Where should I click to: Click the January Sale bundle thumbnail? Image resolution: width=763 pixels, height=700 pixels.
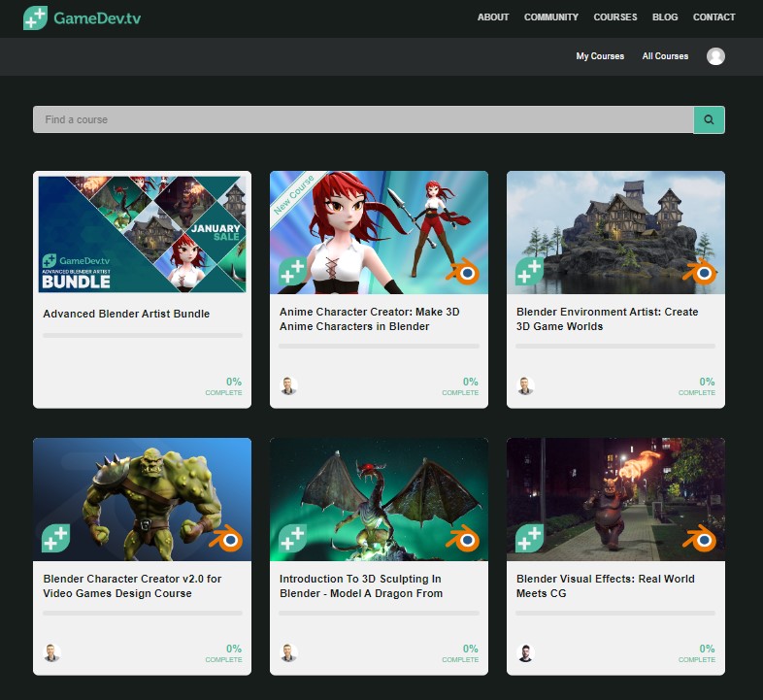[142, 234]
